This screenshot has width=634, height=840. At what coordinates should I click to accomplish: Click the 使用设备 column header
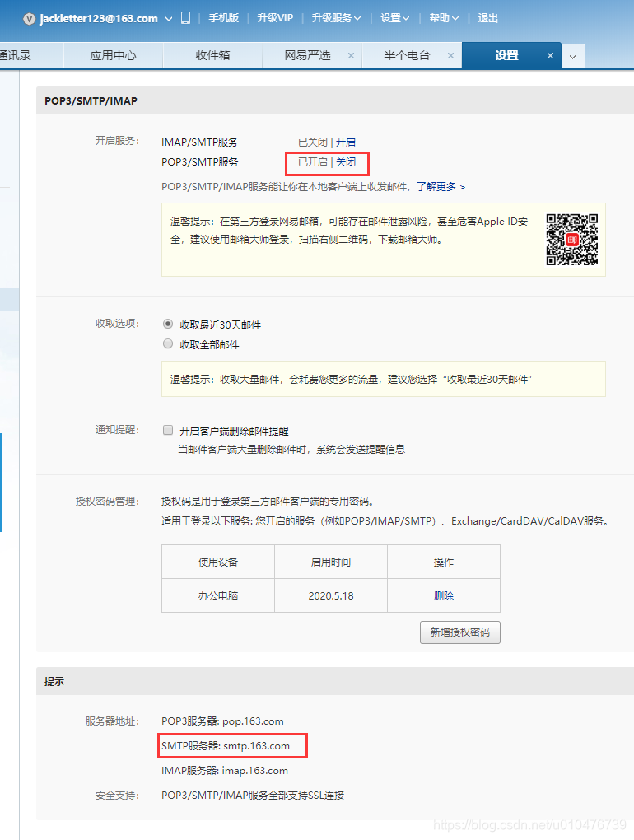(x=218, y=562)
